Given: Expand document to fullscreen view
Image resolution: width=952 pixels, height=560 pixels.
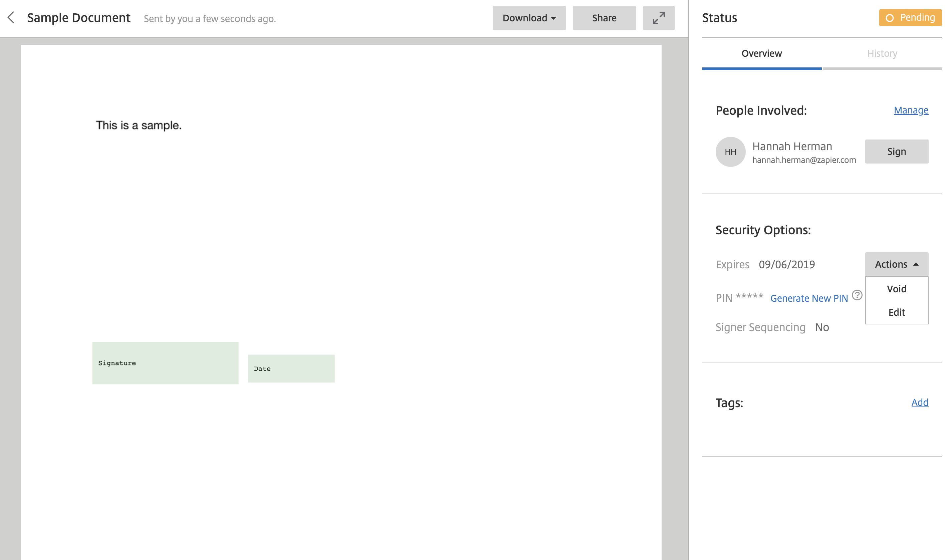Looking at the screenshot, I should point(659,18).
